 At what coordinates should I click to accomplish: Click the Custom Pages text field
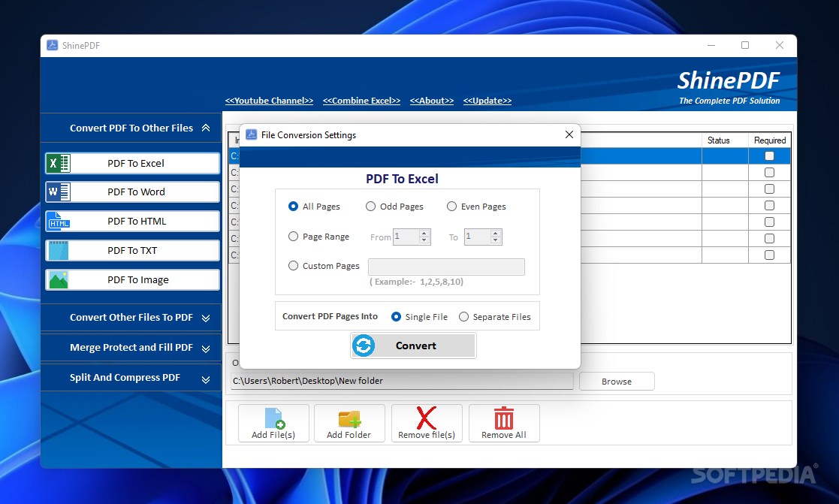pos(446,267)
